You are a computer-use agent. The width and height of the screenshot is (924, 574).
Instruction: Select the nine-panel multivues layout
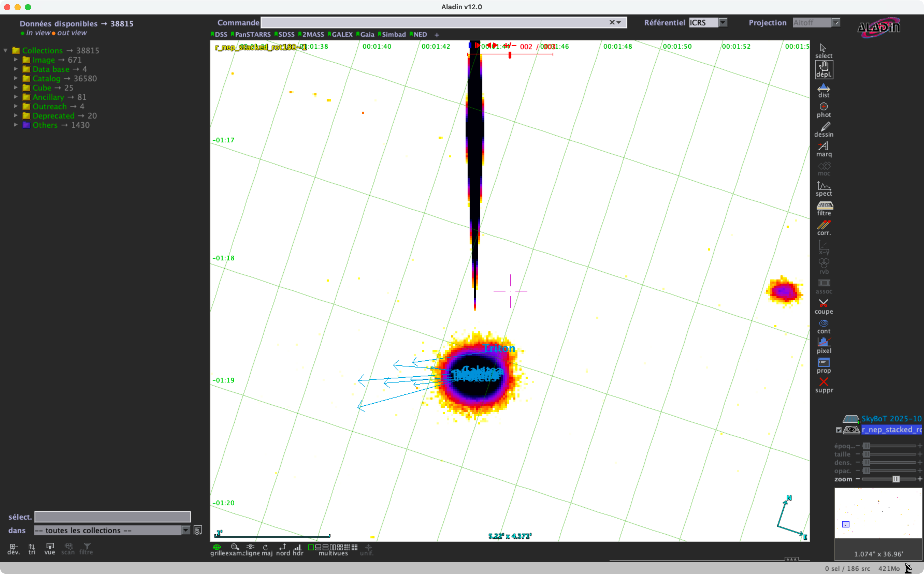347,547
